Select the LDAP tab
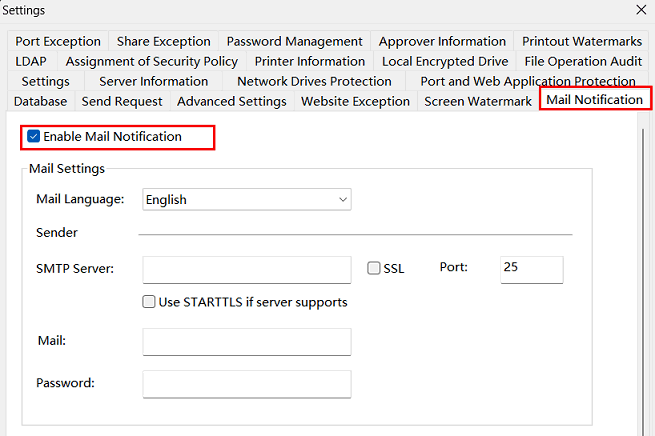The width and height of the screenshot is (655, 436). pos(31,61)
